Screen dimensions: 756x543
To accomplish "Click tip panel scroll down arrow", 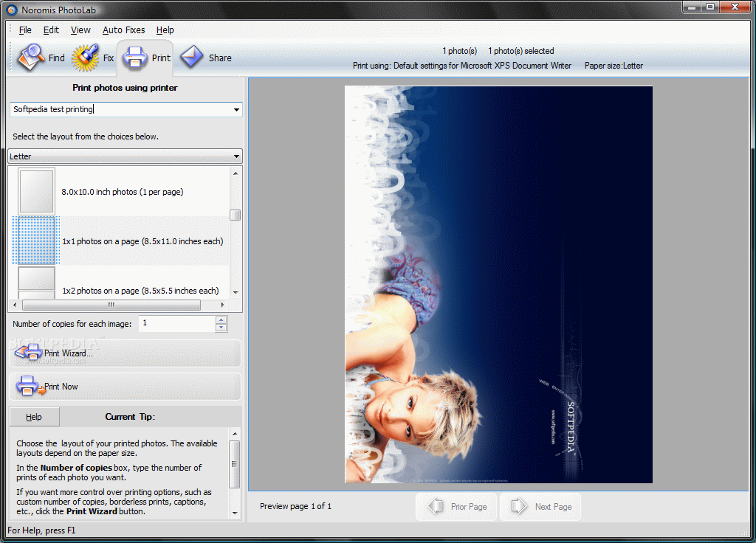I will click(236, 513).
